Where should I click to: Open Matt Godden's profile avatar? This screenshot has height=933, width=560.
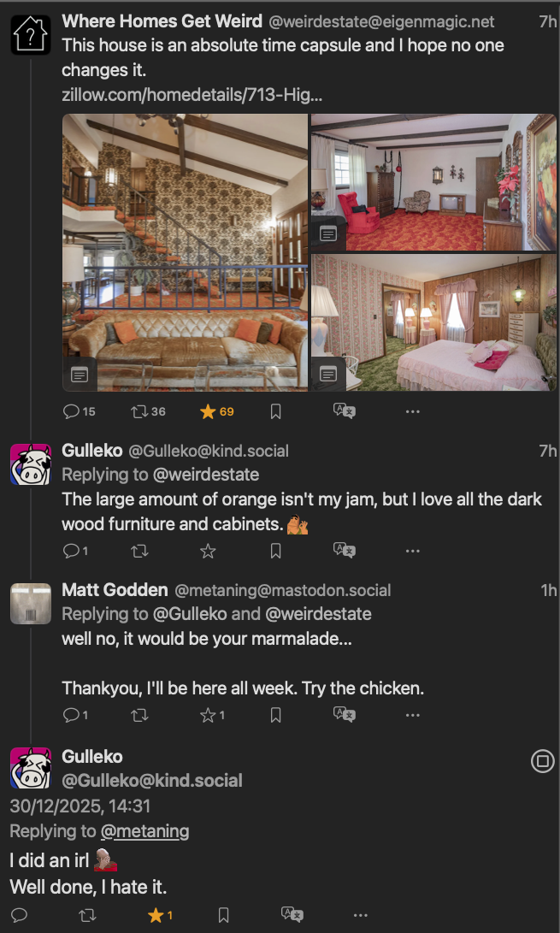click(31, 604)
